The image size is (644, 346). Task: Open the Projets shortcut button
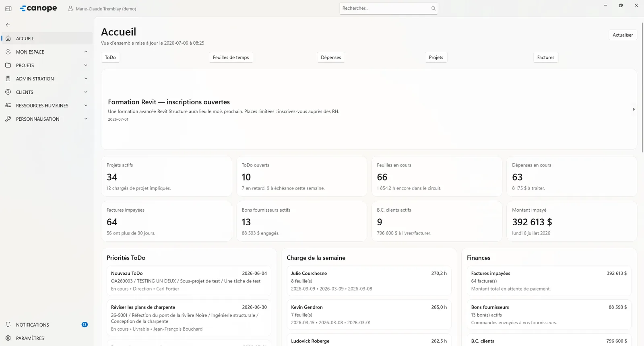[436, 58]
